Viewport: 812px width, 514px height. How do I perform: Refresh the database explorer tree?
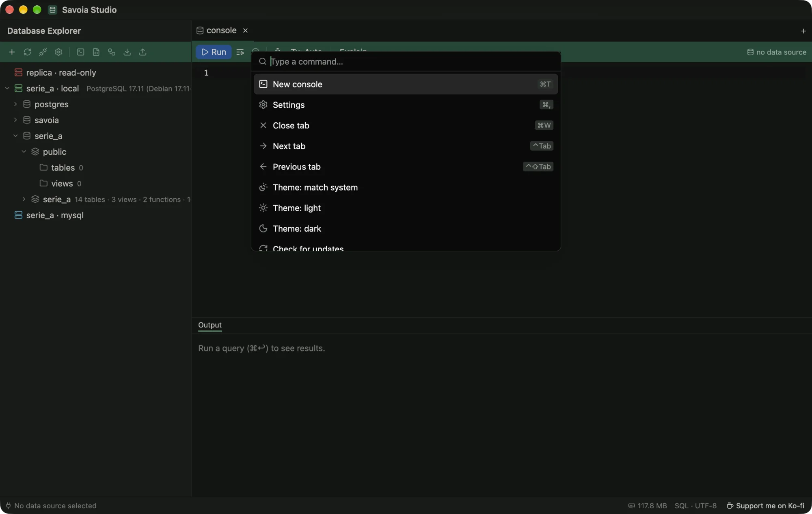point(27,52)
